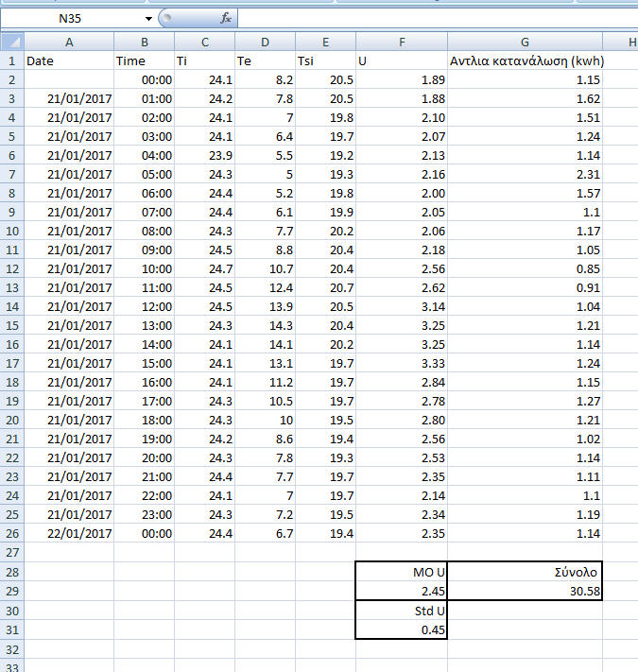Click the MO U label cell
The image size is (638, 672).
click(402, 572)
